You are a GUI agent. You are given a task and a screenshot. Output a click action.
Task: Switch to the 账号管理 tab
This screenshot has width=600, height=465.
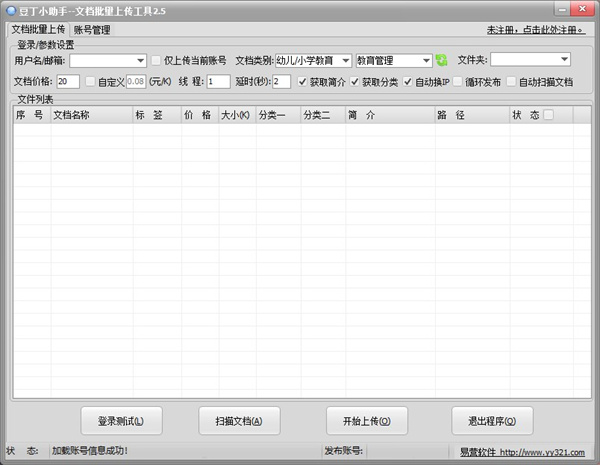[91, 30]
